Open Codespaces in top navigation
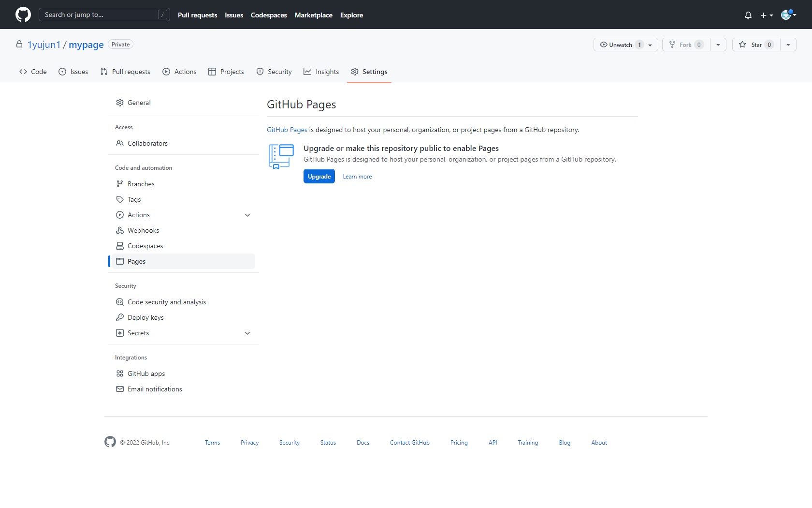 pyautogui.click(x=269, y=15)
